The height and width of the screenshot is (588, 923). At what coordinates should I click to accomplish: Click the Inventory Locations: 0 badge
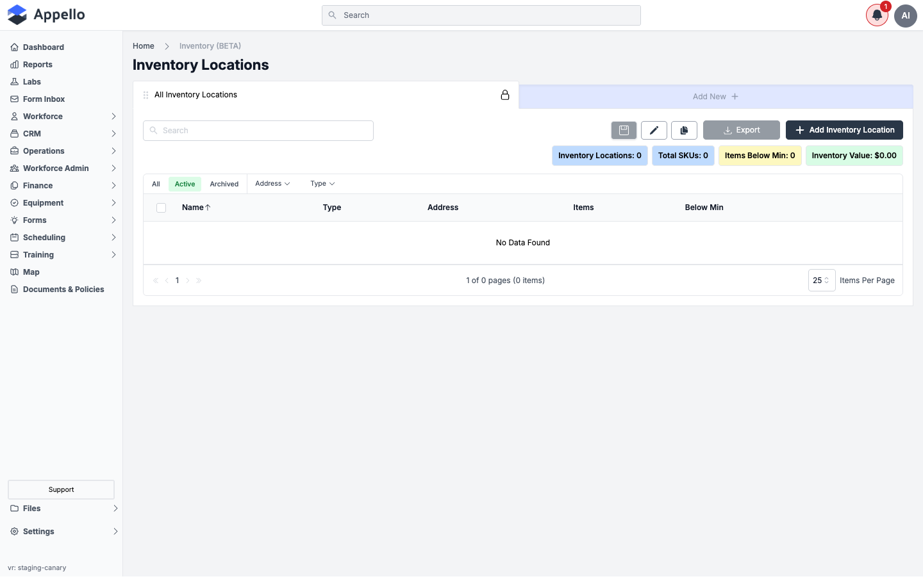pyautogui.click(x=600, y=156)
